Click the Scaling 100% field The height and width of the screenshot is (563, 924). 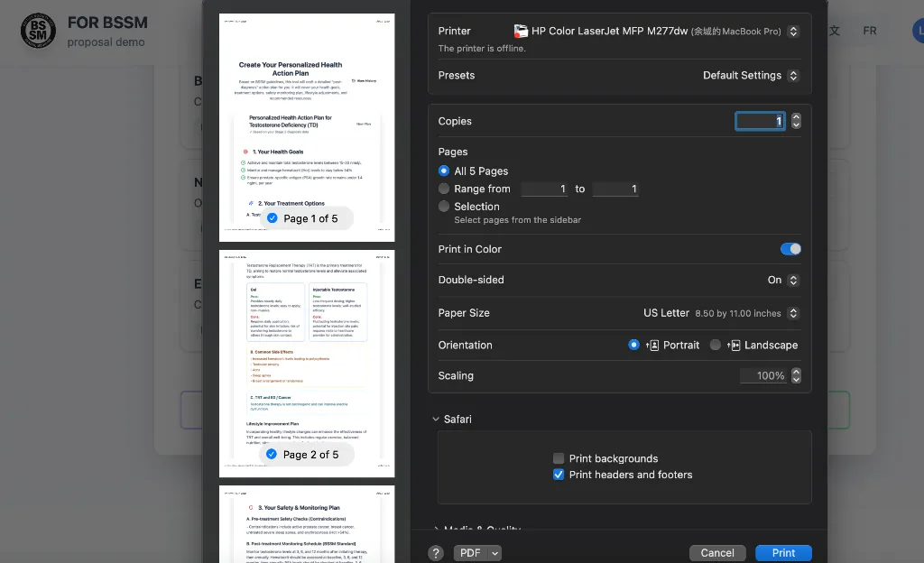[764, 375]
